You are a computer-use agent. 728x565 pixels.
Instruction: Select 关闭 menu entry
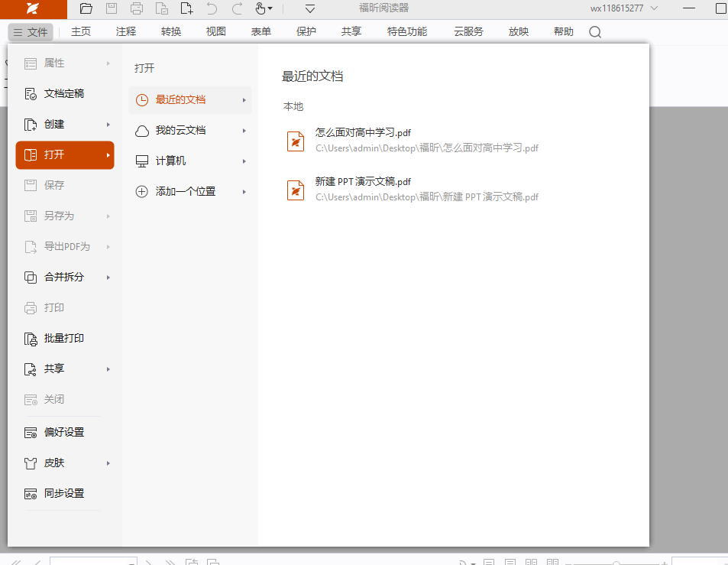point(65,400)
